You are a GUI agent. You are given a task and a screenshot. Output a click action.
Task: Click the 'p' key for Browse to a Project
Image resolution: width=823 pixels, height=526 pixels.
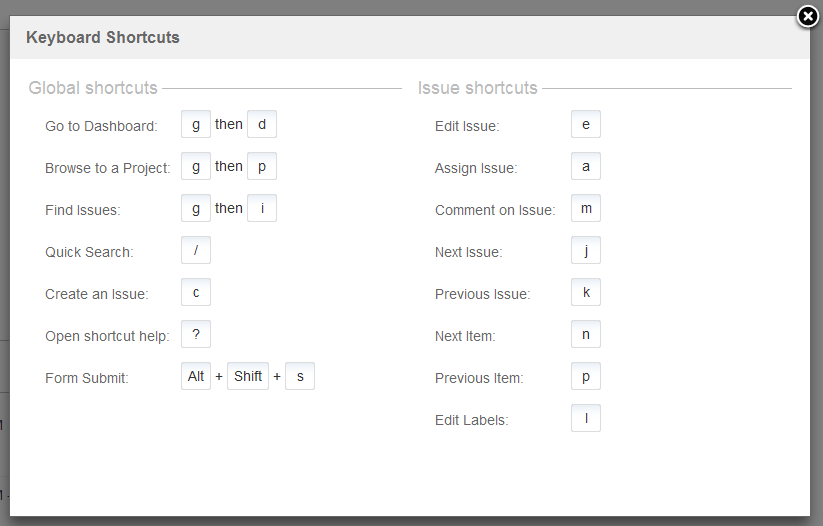[x=262, y=166]
